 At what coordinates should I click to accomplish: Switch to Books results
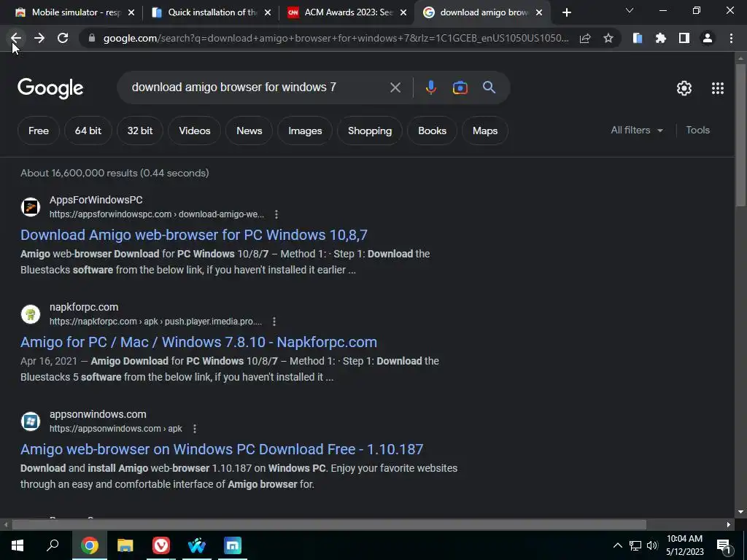click(x=432, y=131)
